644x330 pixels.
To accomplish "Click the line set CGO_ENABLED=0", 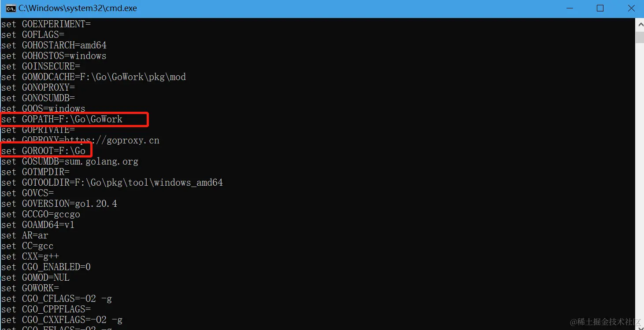I will pyautogui.click(x=46, y=267).
